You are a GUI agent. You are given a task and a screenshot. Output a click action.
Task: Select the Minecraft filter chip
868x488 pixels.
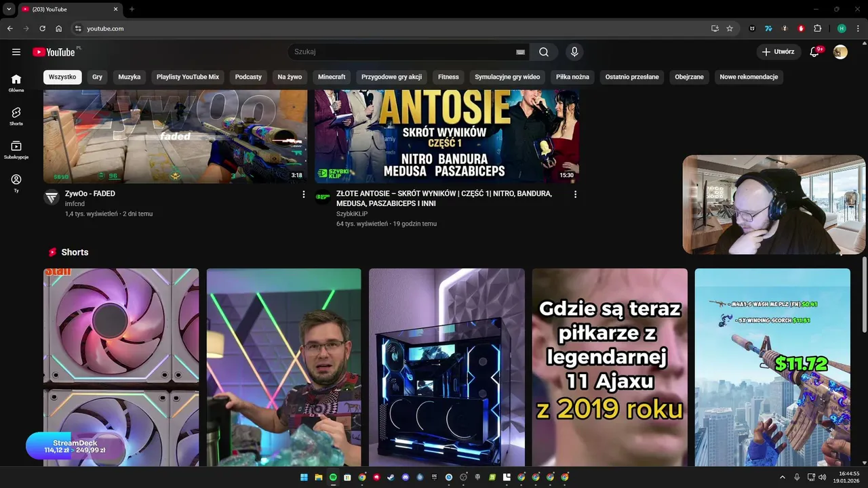(332, 77)
